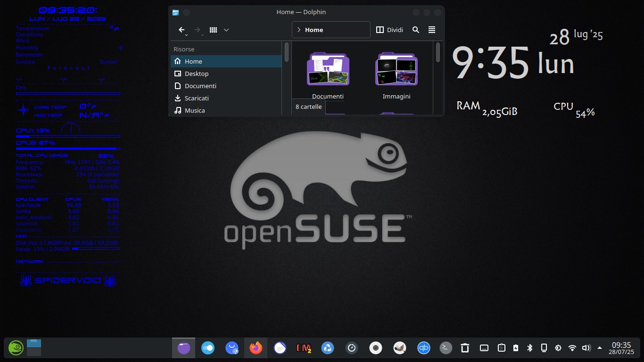The height and width of the screenshot is (362, 644).
Task: Open qBittorrent from the taskbar
Action: [423, 348]
